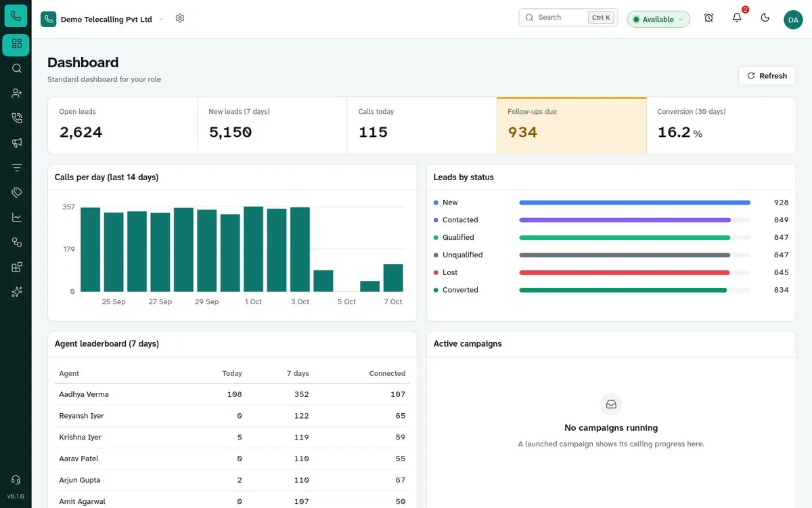Click the Connected column header
Screen dimensions: 812x508
click(x=387, y=373)
